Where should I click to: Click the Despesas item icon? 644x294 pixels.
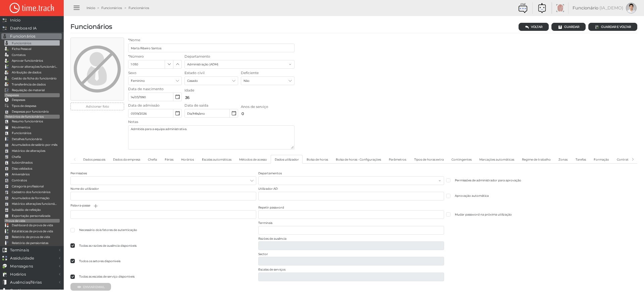(7, 100)
